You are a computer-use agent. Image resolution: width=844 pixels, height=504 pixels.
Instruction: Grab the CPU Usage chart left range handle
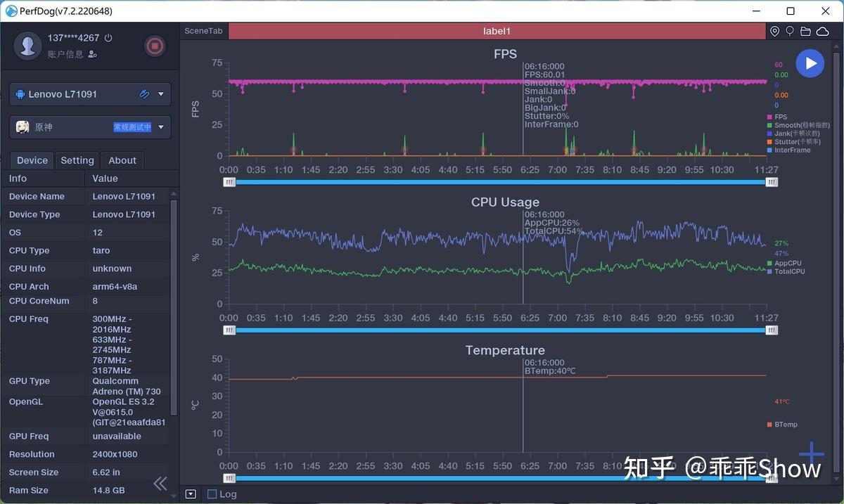[229, 330]
